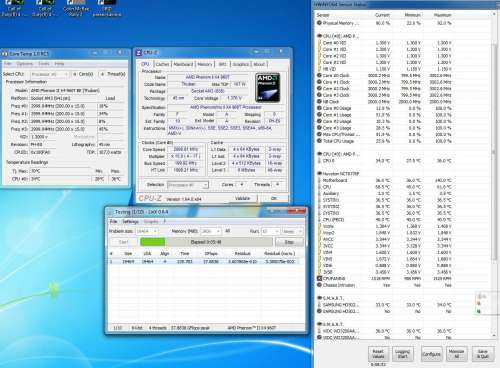Click the green LinX elapsed progress bar
The height and width of the screenshot is (368, 500).
pyautogui.click(x=153, y=242)
